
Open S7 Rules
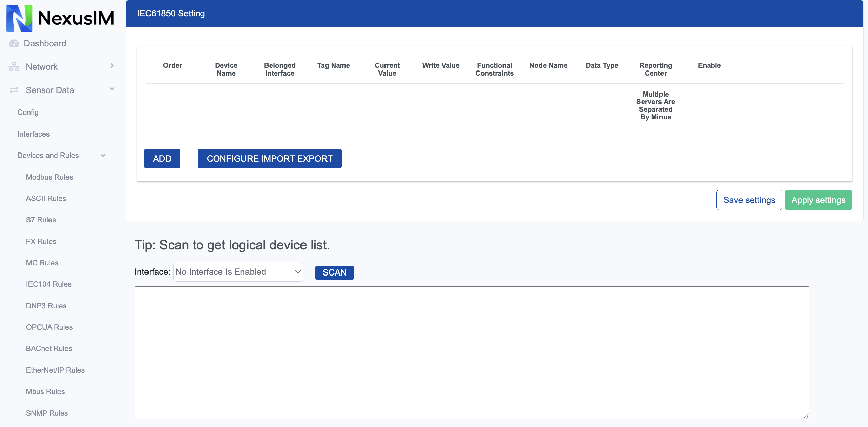tap(41, 220)
